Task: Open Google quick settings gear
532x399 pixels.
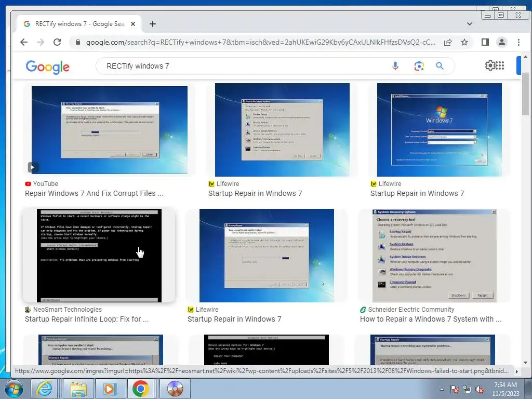Action: pyautogui.click(x=490, y=65)
